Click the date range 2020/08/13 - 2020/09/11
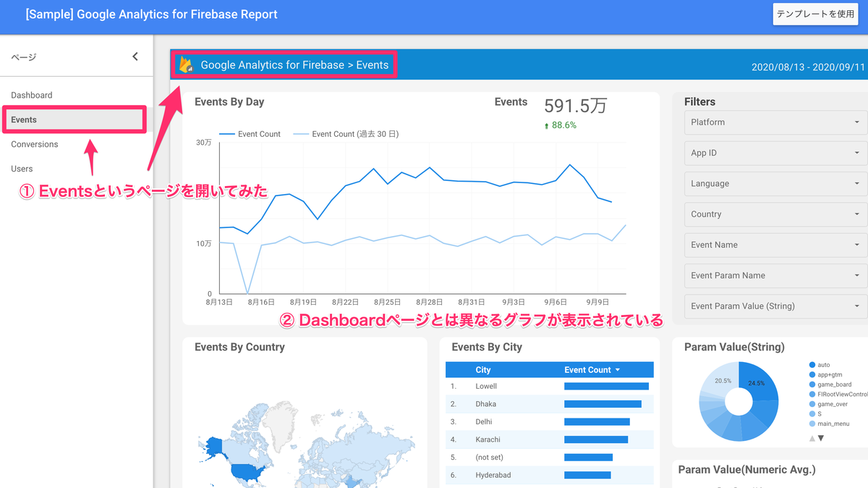Viewport: 868px width, 488px height. [808, 67]
